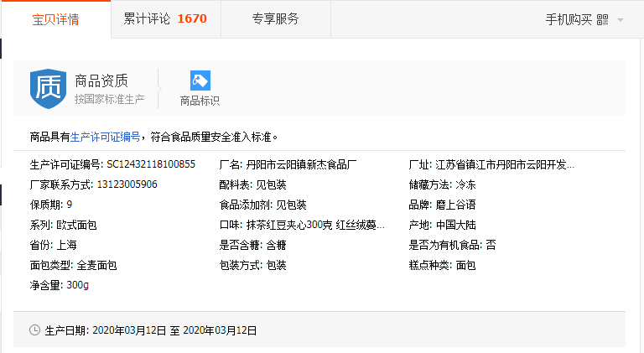Click 保质期: 9 entry

tap(51, 205)
